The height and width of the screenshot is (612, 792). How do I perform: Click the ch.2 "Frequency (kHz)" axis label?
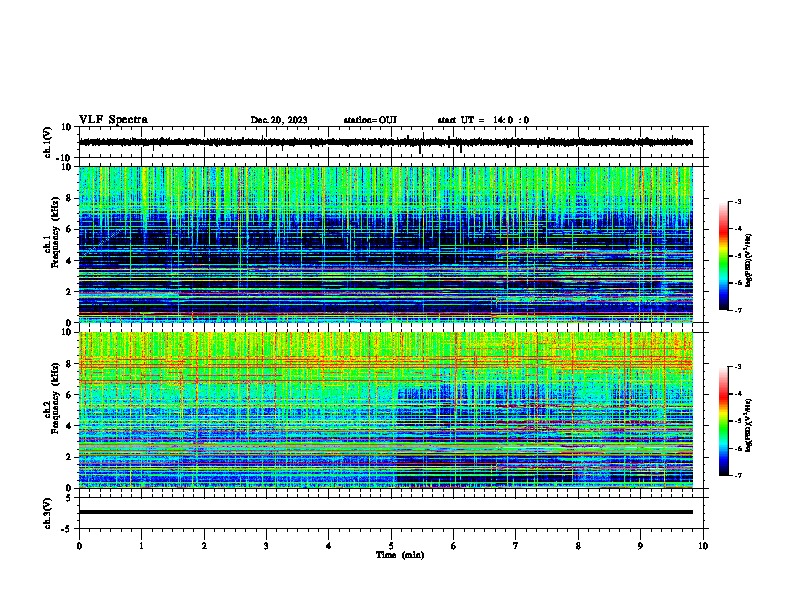click(x=55, y=398)
